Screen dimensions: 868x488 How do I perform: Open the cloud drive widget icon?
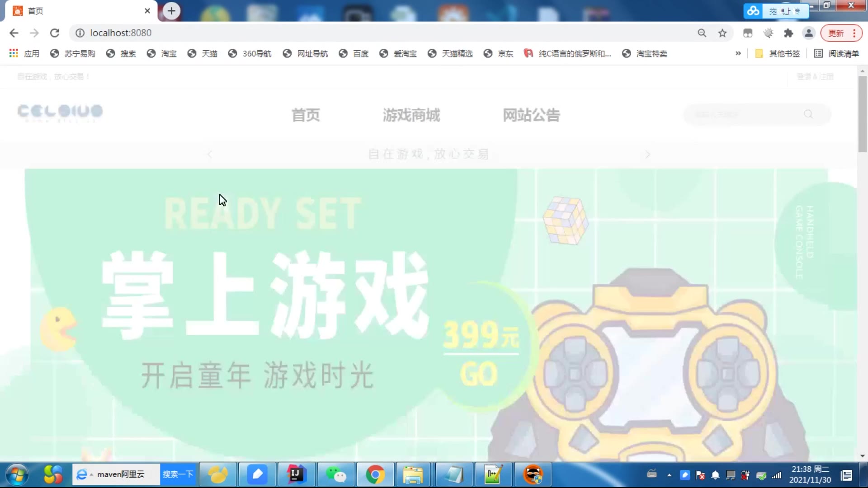(x=753, y=11)
